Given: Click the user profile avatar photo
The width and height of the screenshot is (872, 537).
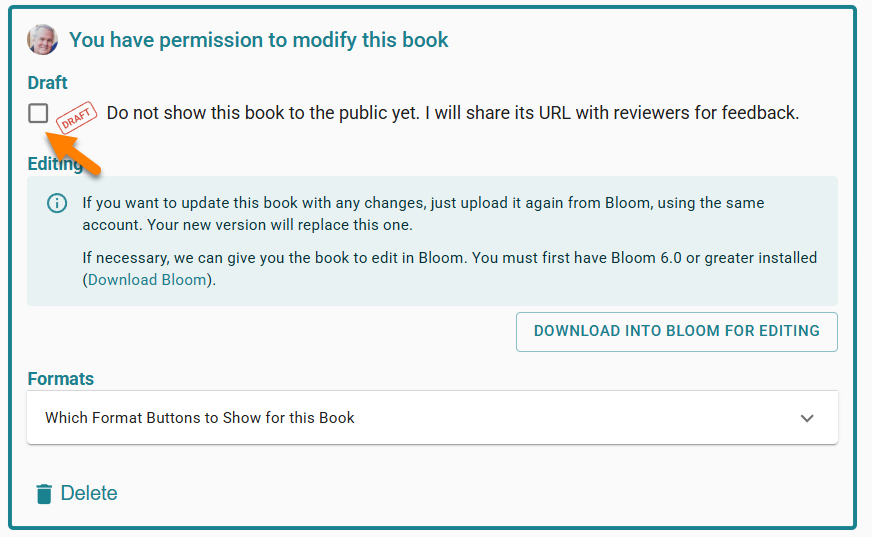Looking at the screenshot, I should (x=42, y=39).
